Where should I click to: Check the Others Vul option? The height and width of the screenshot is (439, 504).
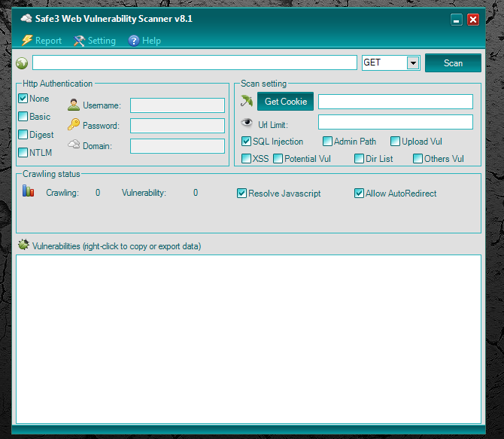coord(417,159)
